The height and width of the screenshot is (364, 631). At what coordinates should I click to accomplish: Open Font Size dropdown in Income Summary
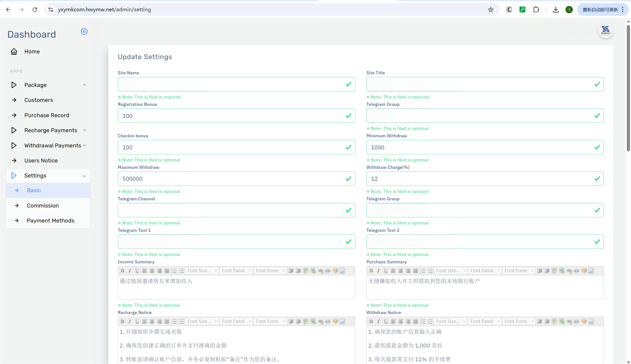[202, 270]
